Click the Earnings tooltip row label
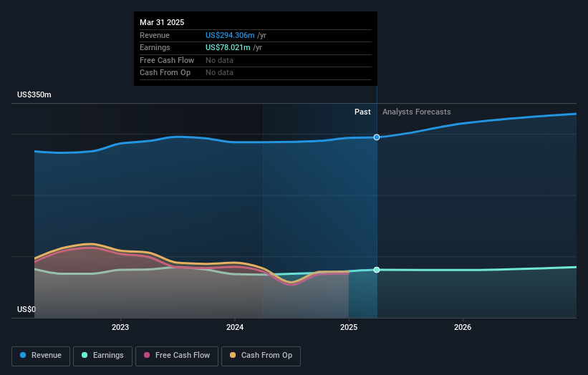The image size is (588, 375). coord(155,47)
